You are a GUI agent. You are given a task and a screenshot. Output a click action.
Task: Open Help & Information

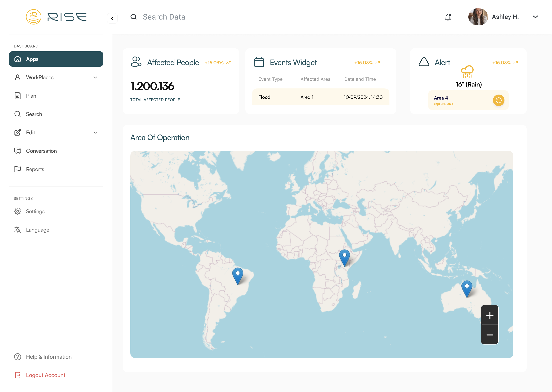tap(48, 357)
